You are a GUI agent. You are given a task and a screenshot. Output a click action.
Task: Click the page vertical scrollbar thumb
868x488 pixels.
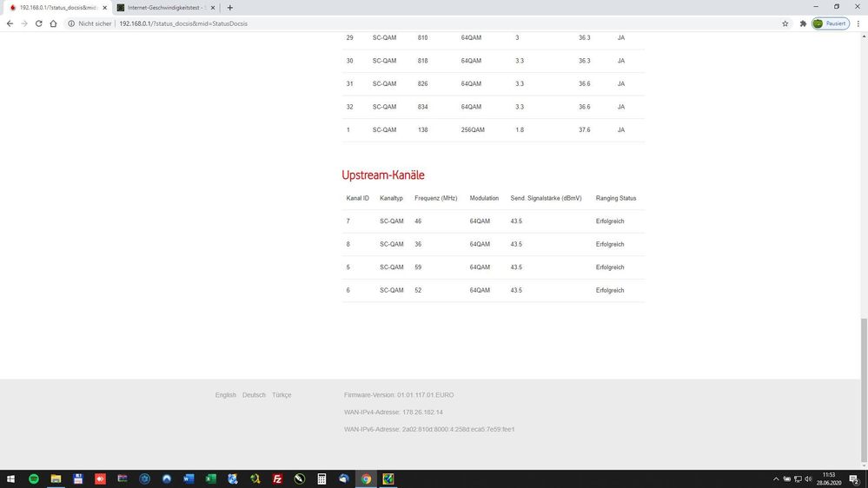pyautogui.click(x=864, y=390)
